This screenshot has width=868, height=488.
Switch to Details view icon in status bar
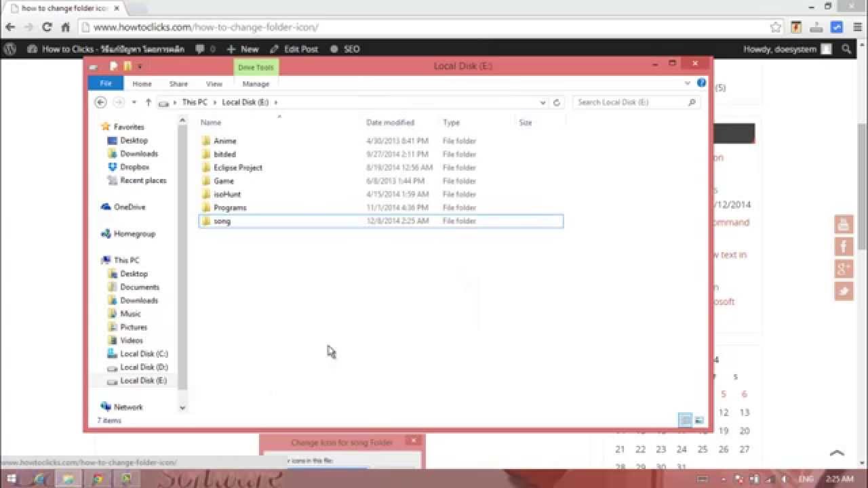point(686,420)
